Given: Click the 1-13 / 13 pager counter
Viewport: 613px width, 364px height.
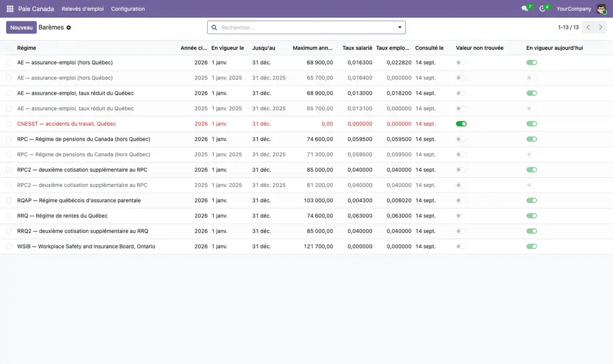Looking at the screenshot, I should point(568,28).
